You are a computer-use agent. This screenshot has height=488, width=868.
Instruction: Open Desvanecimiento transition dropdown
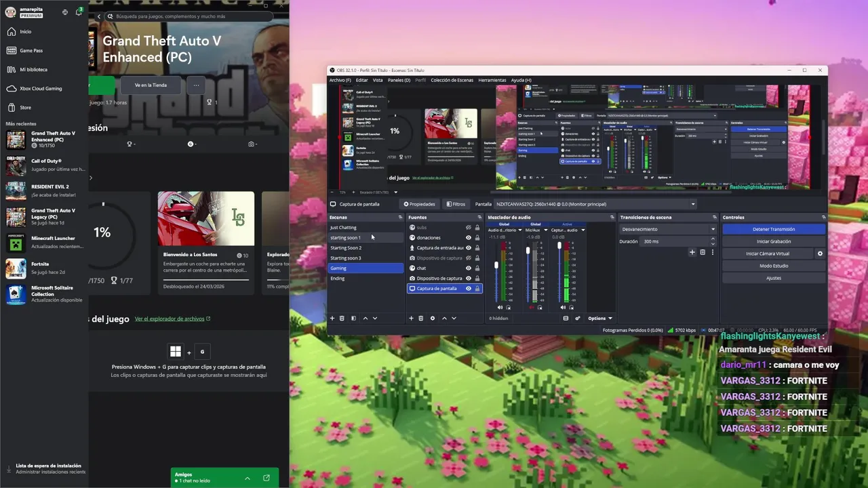[x=668, y=229]
